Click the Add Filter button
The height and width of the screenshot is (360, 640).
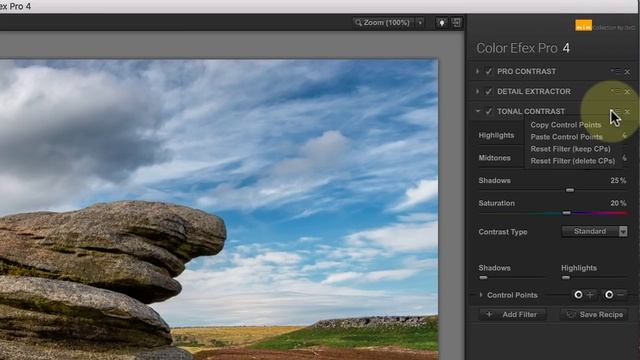(x=513, y=315)
